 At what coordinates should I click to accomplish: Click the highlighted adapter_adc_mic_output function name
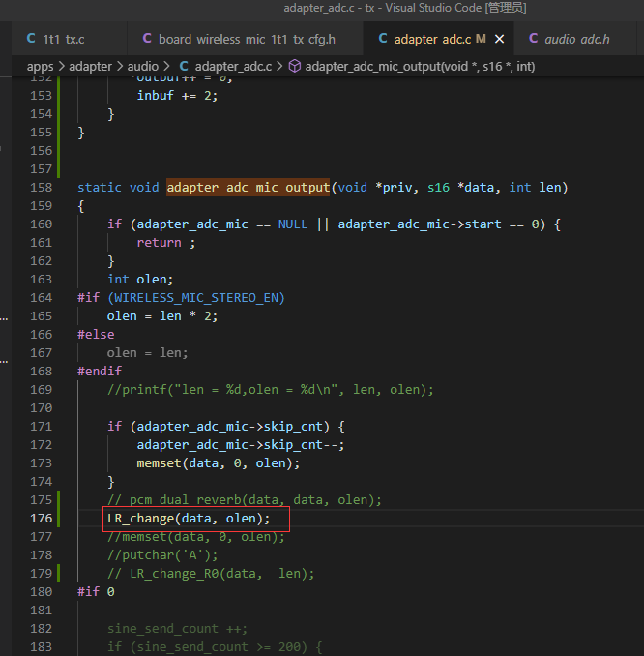click(x=248, y=188)
